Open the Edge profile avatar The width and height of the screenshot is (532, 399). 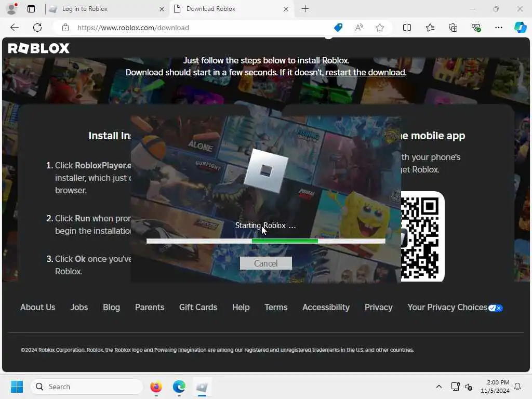[x=12, y=9]
